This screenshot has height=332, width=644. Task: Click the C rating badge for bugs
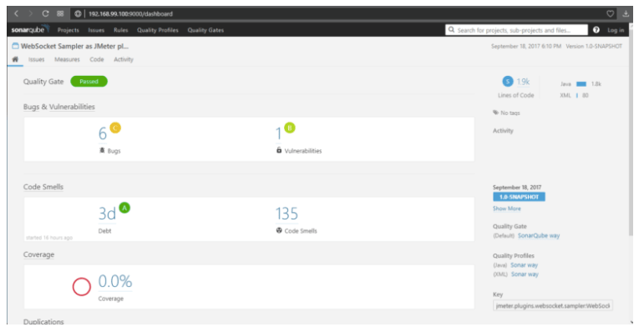pos(115,128)
